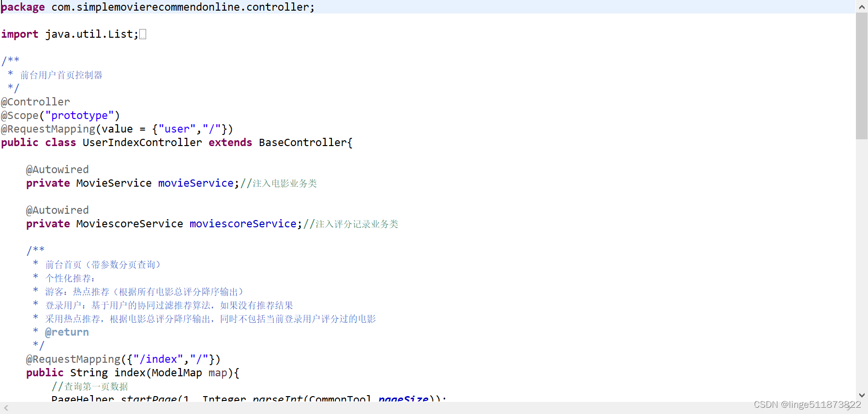Click the '@Controller' annotation

35,102
